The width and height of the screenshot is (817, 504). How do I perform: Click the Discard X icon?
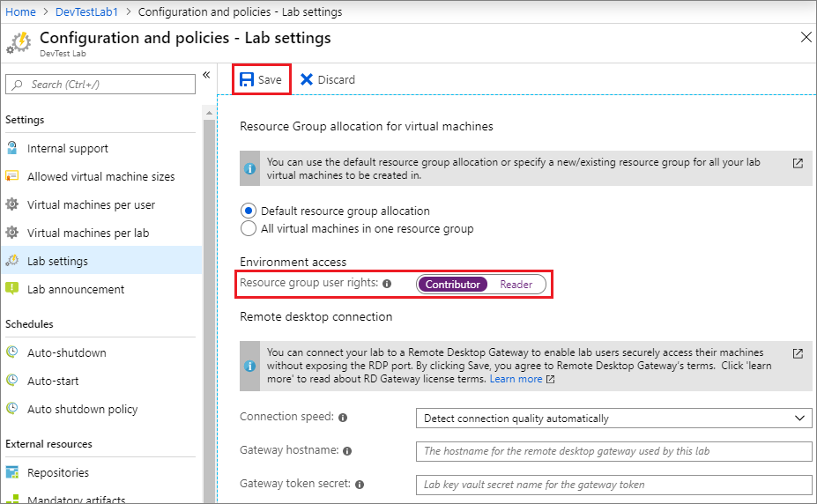pyautogui.click(x=307, y=79)
